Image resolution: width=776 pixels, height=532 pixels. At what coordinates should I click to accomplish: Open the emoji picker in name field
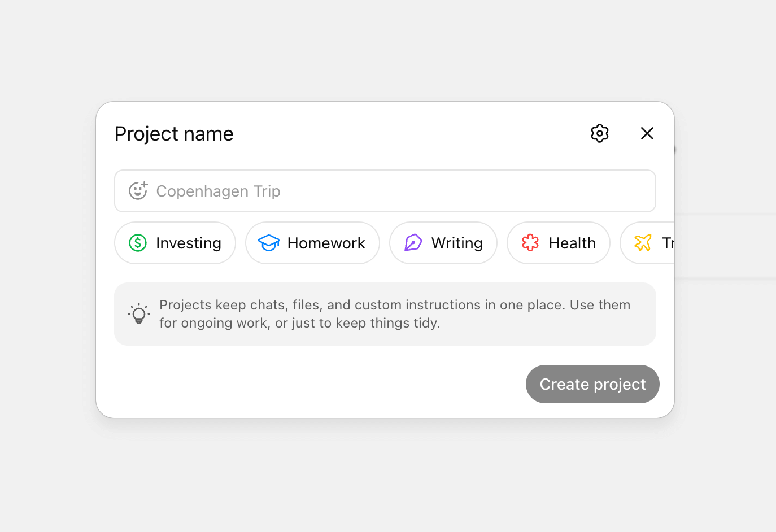point(138,191)
